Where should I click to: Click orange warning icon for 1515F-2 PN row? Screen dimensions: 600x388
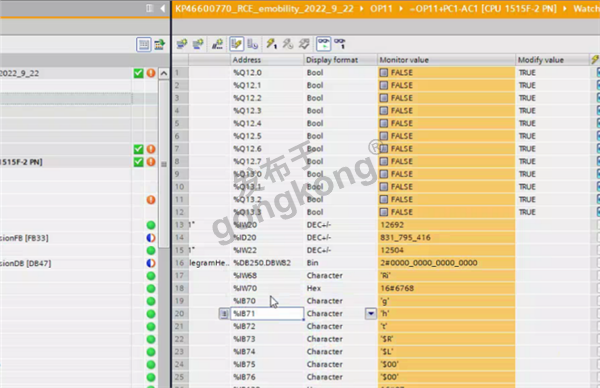(x=151, y=162)
